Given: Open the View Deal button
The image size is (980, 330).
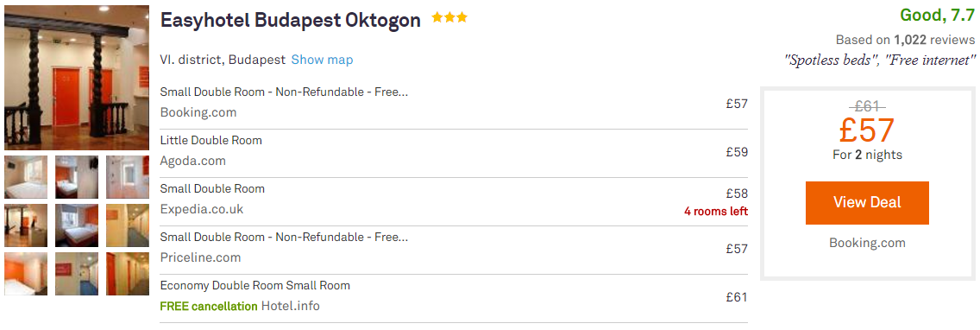Looking at the screenshot, I should (x=867, y=203).
